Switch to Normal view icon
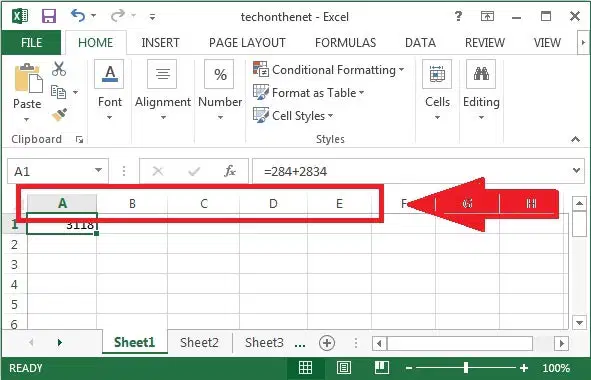Screen dimensions: 591x380 pyautogui.click(x=305, y=368)
